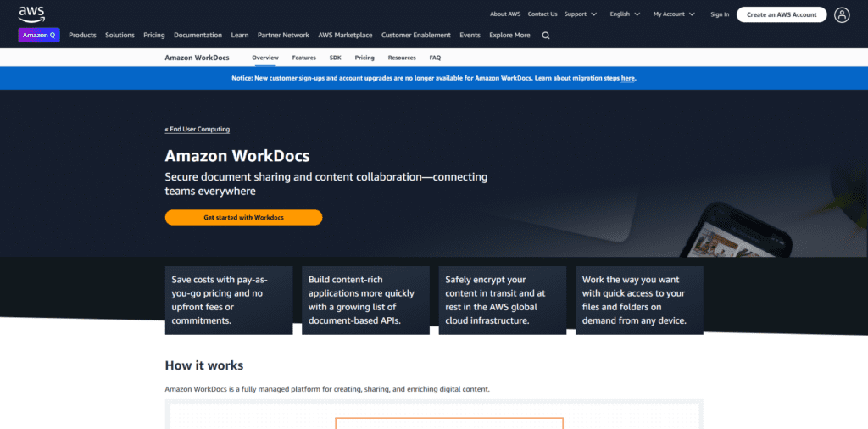This screenshot has height=429, width=868.
Task: Click the encrypt content in transit card
Action: click(502, 300)
